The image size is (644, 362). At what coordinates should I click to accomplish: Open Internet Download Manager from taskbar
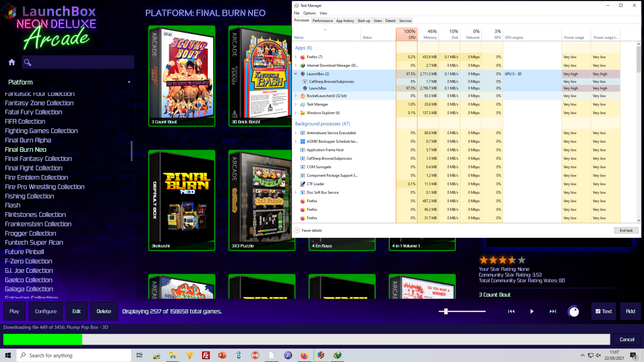point(338,355)
